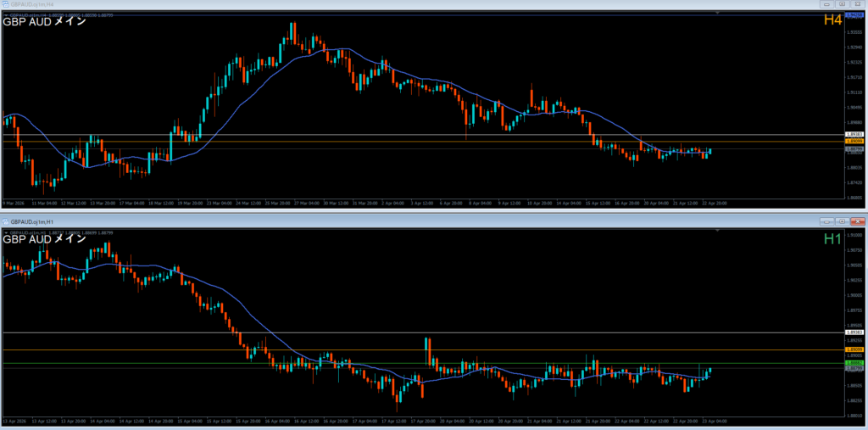Click the H1 chart window's title bar icon

[x=6, y=221]
